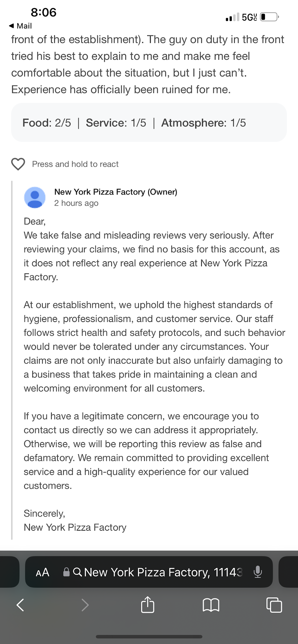This screenshot has width=298, height=644.
Task: Tap the "2 hours ago" timestamp
Action: click(x=76, y=203)
